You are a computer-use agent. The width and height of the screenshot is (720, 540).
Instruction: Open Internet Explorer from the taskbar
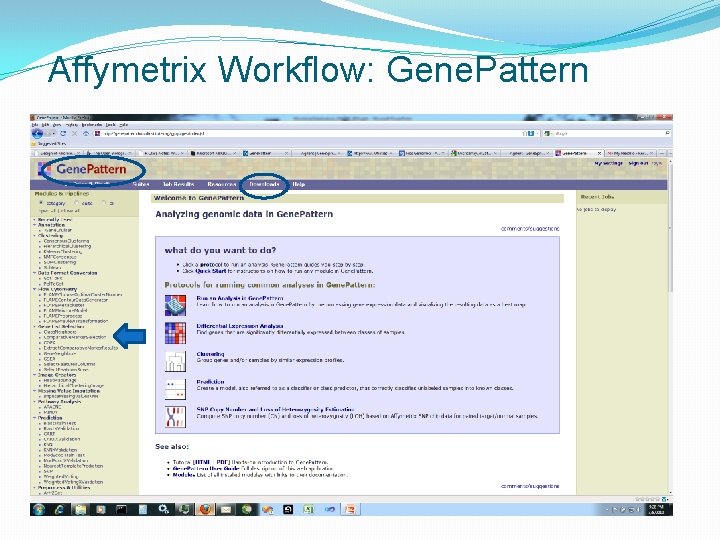60,509
